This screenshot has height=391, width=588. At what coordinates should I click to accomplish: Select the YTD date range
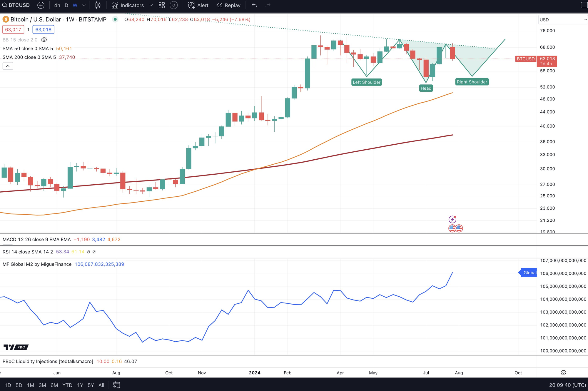tap(67, 385)
